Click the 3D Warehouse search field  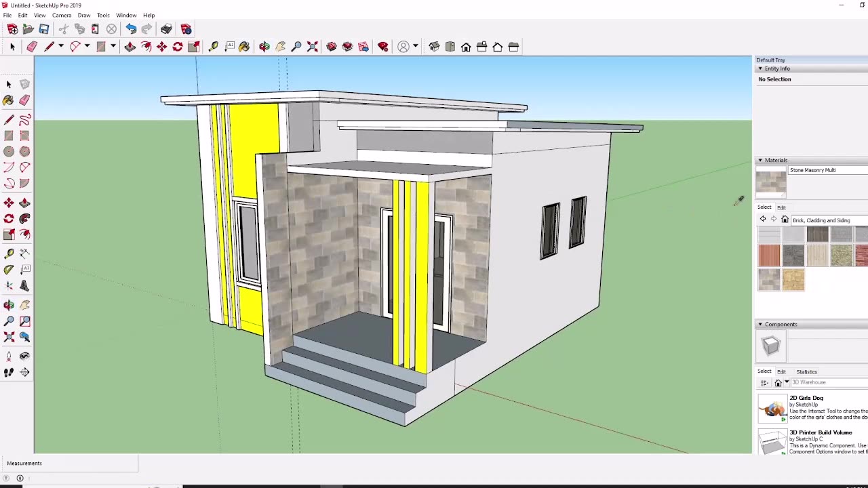click(829, 382)
